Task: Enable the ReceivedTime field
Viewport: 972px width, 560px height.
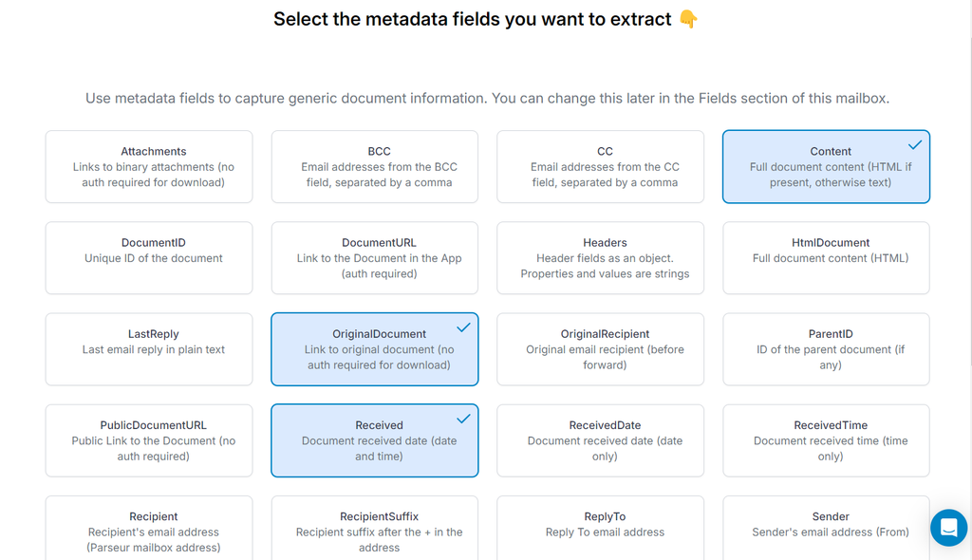Action: coord(826,440)
